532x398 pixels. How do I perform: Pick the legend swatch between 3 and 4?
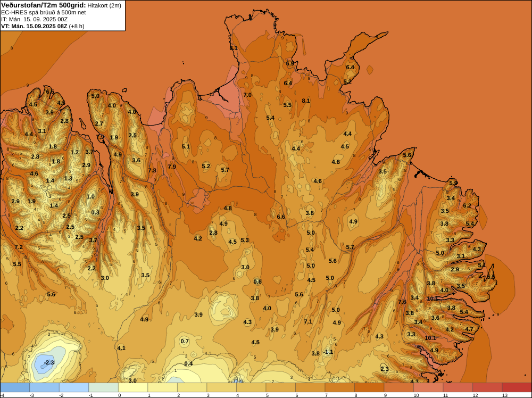[221, 387]
